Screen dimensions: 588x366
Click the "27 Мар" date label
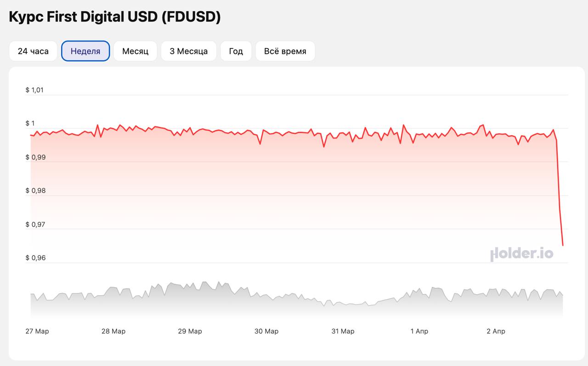pyautogui.click(x=37, y=331)
